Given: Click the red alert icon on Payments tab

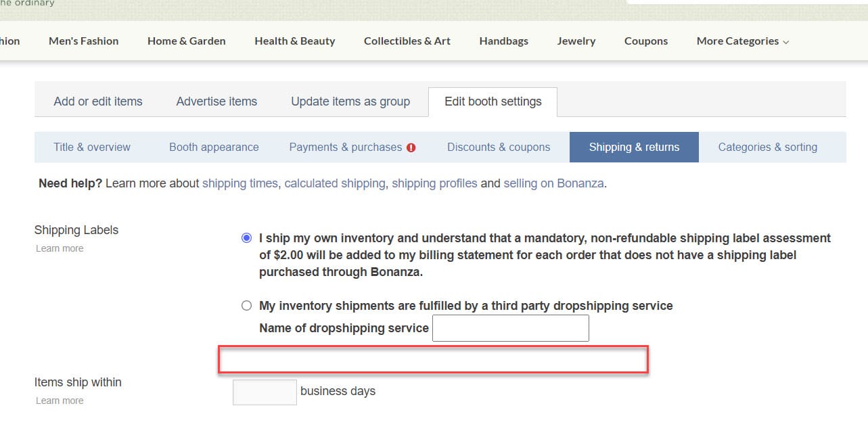Looking at the screenshot, I should (x=411, y=147).
